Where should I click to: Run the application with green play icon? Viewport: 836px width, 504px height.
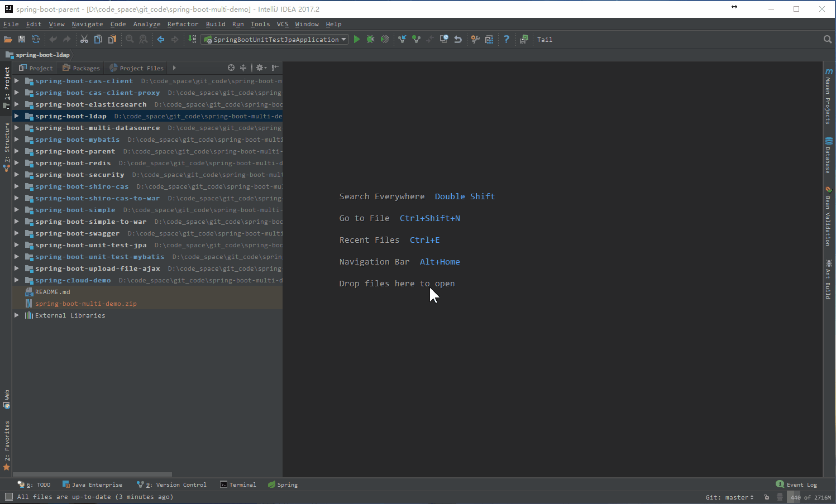point(357,40)
